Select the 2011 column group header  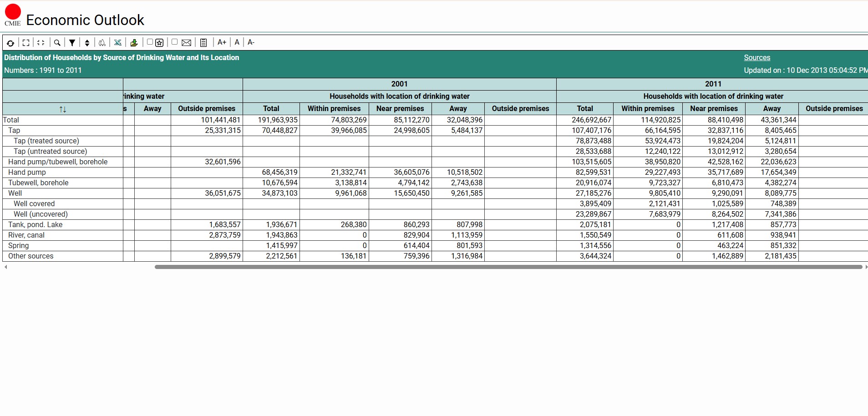pos(713,84)
